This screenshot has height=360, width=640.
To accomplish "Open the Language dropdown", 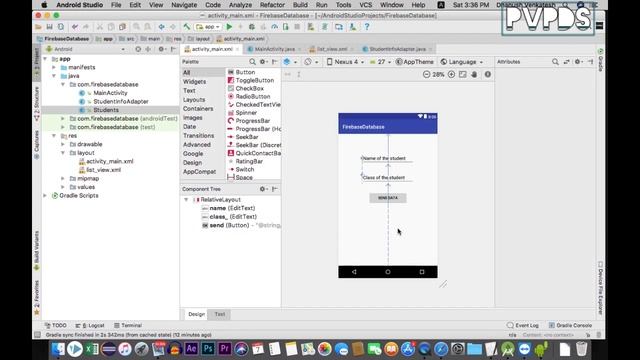I will [462, 62].
